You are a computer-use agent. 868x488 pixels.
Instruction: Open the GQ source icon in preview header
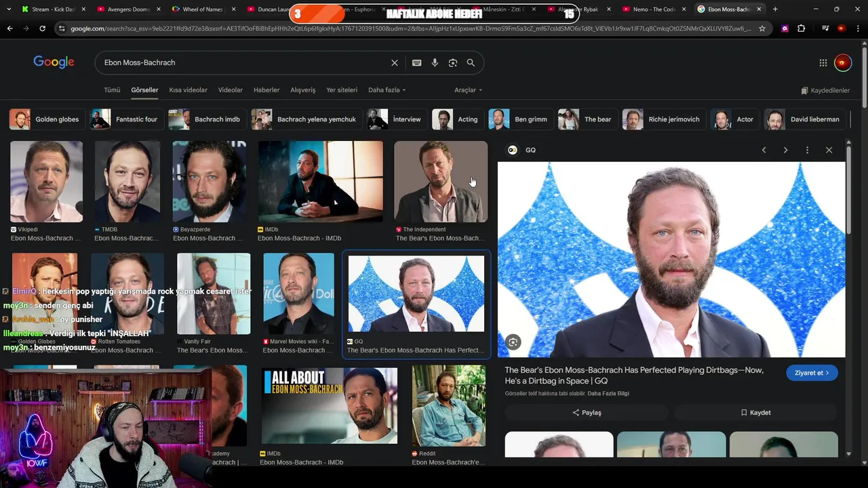tap(513, 150)
